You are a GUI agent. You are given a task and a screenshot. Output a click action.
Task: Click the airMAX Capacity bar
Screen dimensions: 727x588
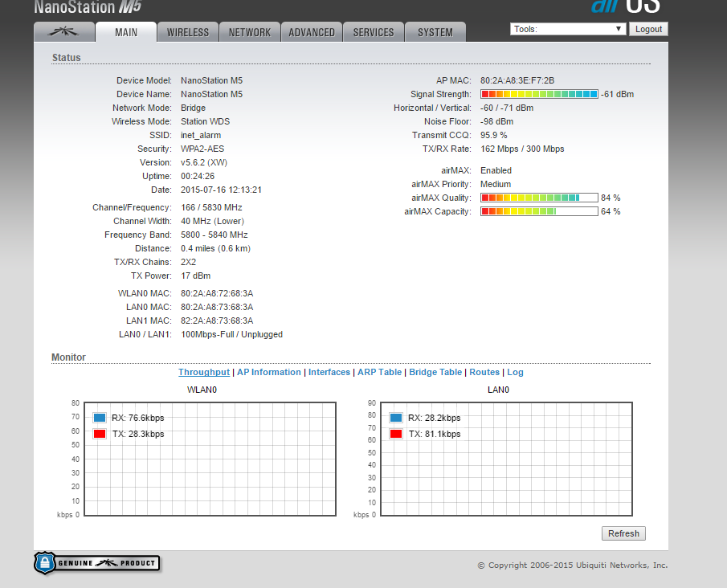tap(539, 211)
